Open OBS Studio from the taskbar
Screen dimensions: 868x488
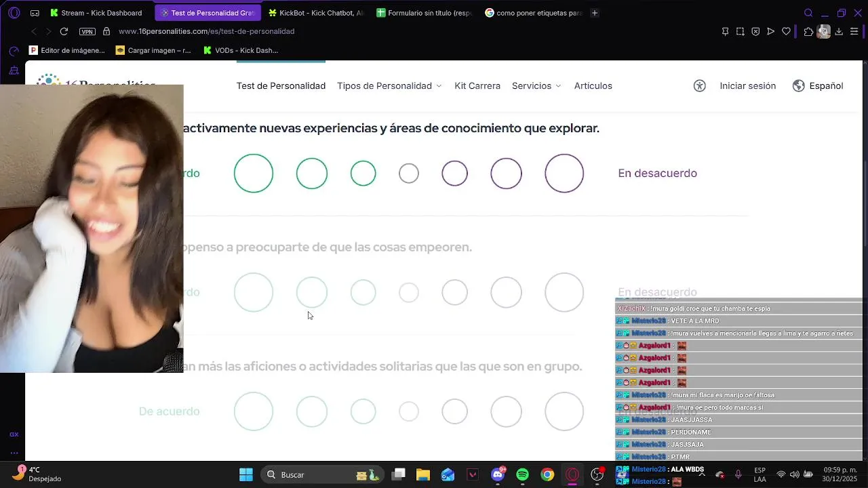coord(597,474)
